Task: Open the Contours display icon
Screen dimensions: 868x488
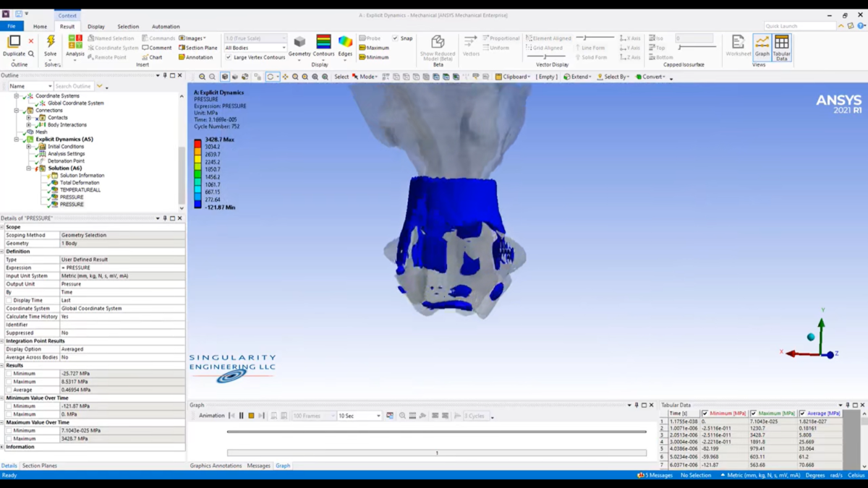Action: tap(323, 42)
